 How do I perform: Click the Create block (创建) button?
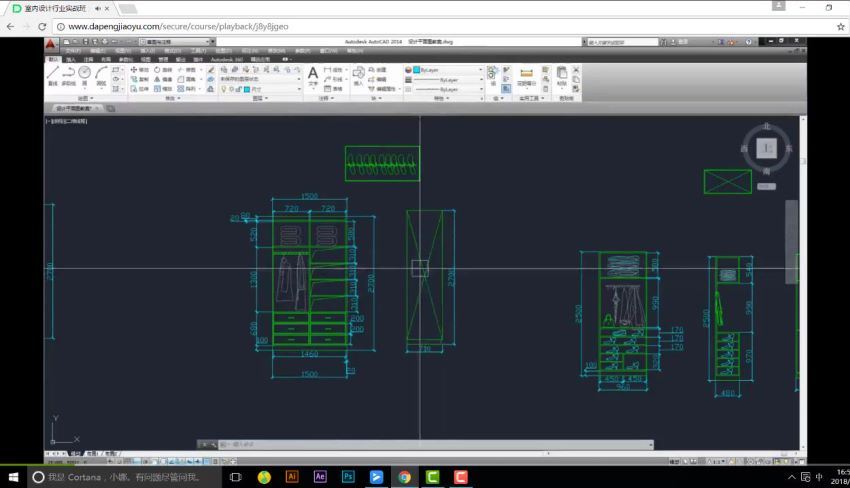tap(377, 70)
